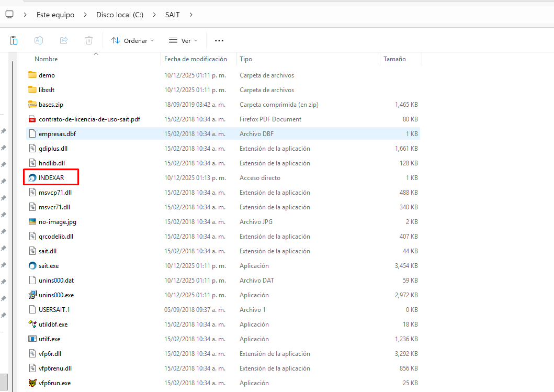Click the Paste clipboard icon in toolbar
Screen dimensions: 554x392
[x=14, y=40]
